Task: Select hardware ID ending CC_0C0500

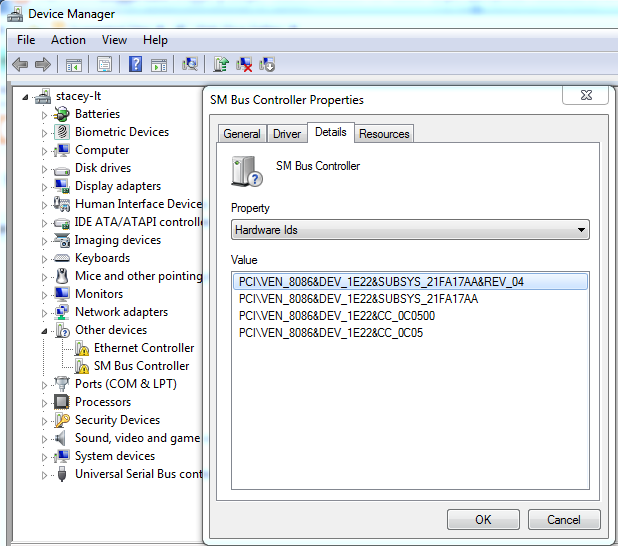Action: tap(410, 316)
